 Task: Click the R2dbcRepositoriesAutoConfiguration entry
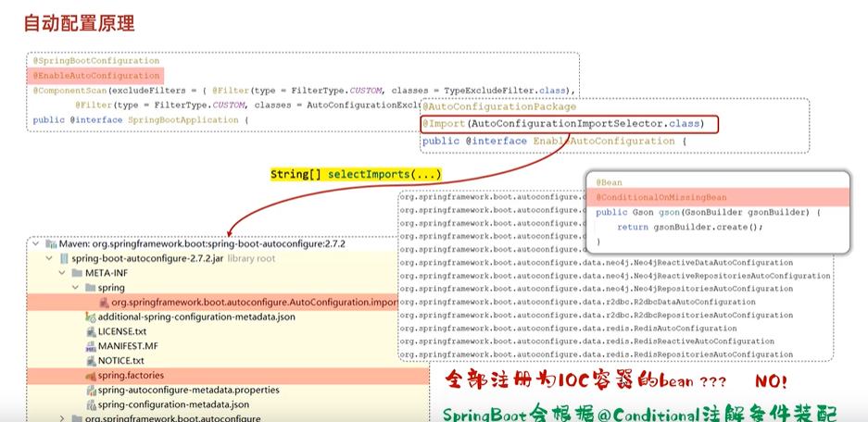(597, 316)
